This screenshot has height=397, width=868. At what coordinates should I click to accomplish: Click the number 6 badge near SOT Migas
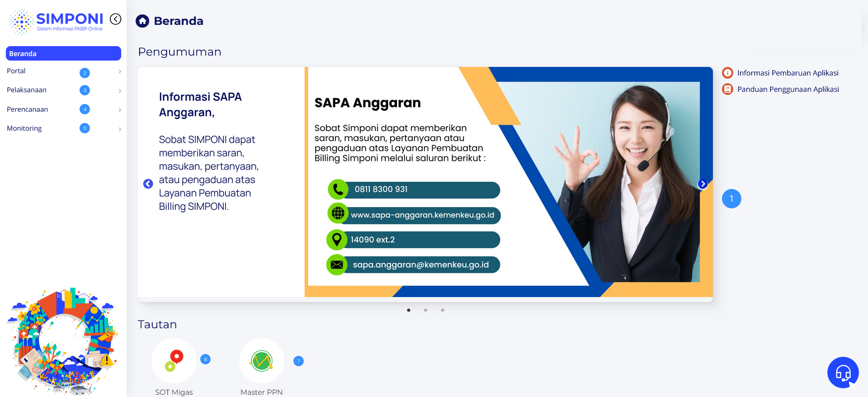(x=205, y=359)
